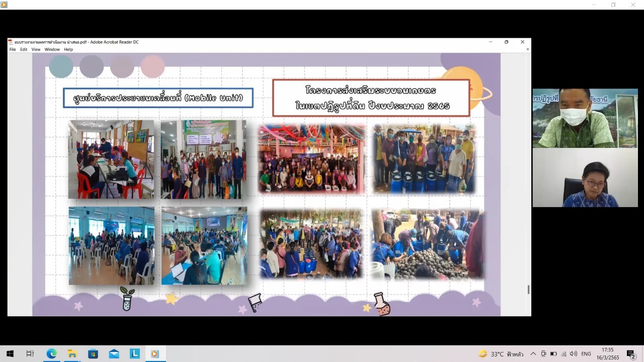
Task: Open the volume speaker tray icon
Action: pyautogui.click(x=573, y=354)
